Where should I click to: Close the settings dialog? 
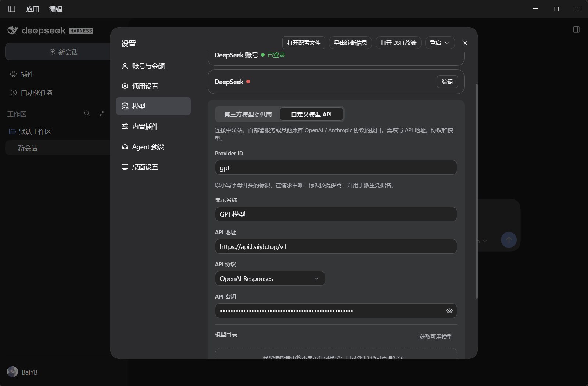tap(465, 43)
